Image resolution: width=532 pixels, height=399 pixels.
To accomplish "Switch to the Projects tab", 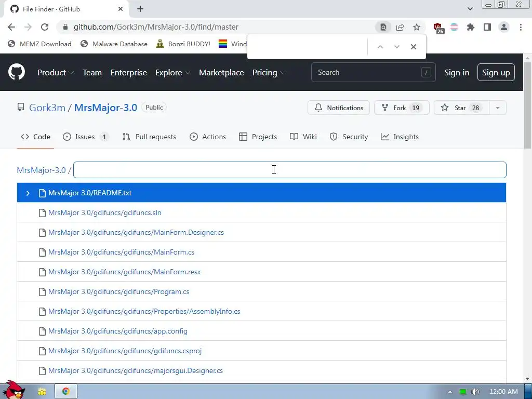I will point(258,137).
